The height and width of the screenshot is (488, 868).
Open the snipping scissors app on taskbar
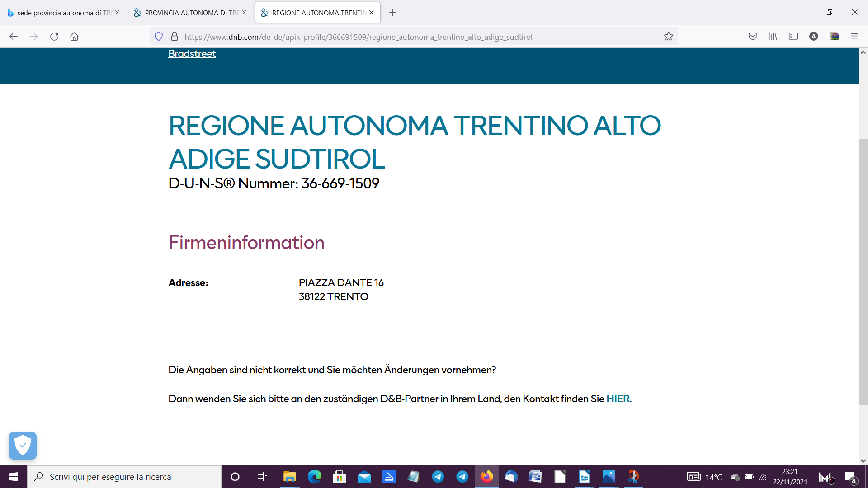633,477
